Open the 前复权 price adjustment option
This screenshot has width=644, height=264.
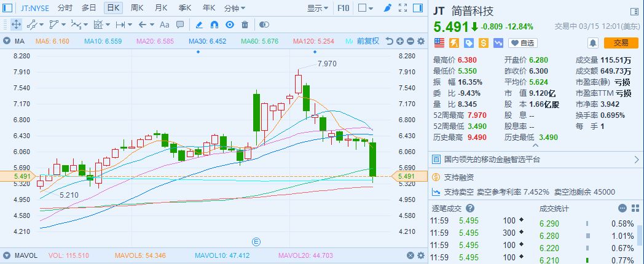pos(367,41)
